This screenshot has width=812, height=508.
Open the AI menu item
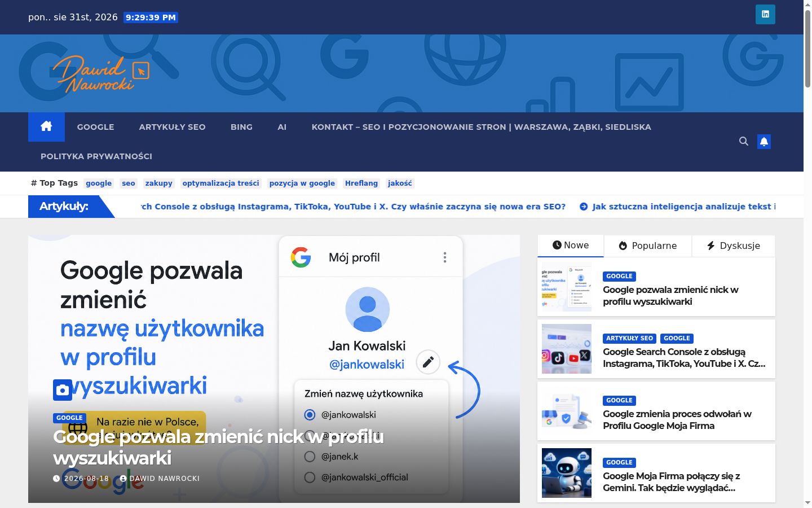coord(282,127)
